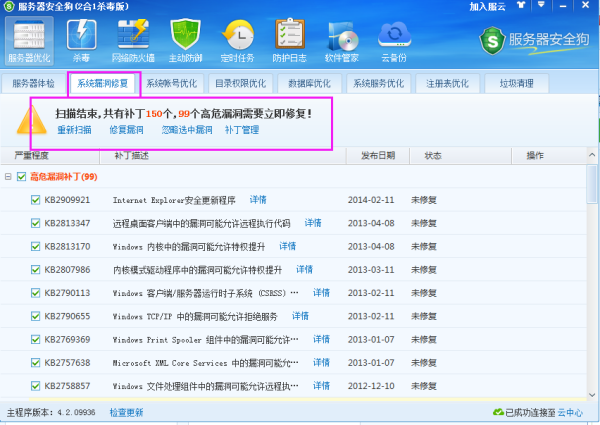Open 详情 for KB2758857

click(x=321, y=386)
